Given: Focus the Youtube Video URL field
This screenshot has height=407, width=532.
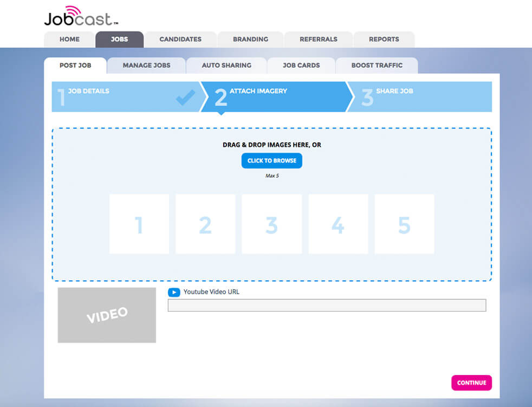Looking at the screenshot, I should [x=327, y=306].
